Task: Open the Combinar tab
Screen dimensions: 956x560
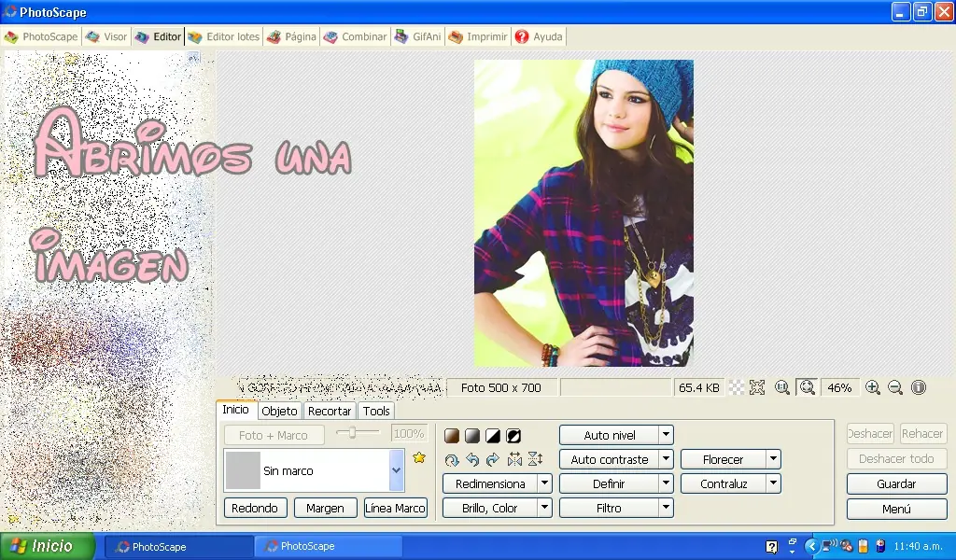Action: 355,36
